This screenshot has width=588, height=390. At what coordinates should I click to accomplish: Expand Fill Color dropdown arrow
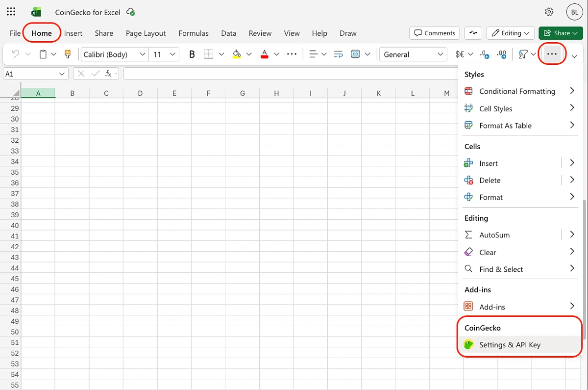click(249, 54)
